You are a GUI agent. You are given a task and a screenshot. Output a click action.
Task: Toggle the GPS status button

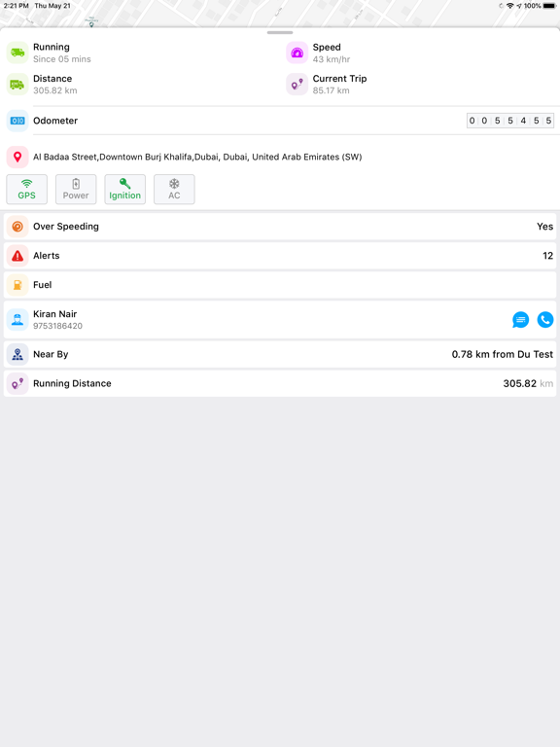click(x=26, y=189)
